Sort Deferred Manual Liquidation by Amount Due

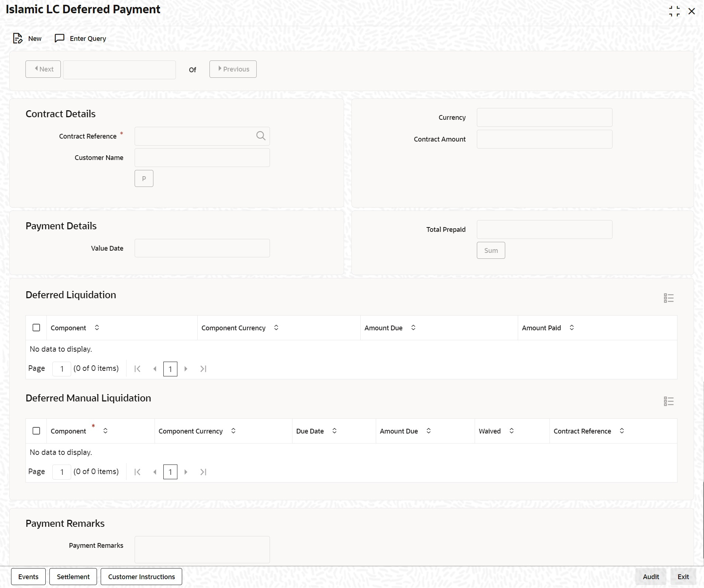[429, 431]
